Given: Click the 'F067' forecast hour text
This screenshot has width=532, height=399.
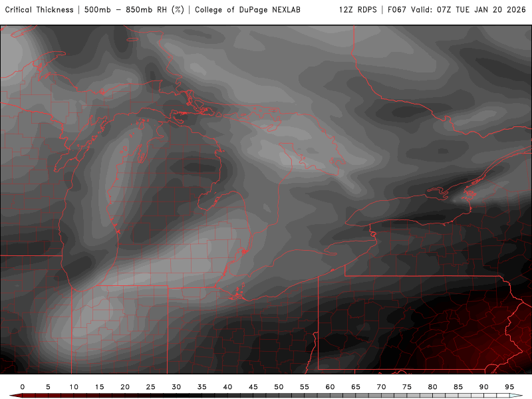Looking at the screenshot, I should click(x=396, y=10).
